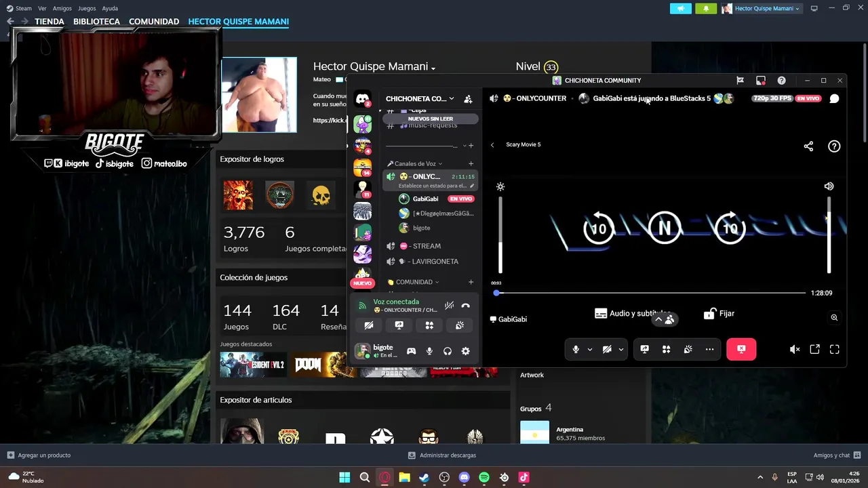
Task: Click Agregar un producto in Steam
Action: pos(39,455)
